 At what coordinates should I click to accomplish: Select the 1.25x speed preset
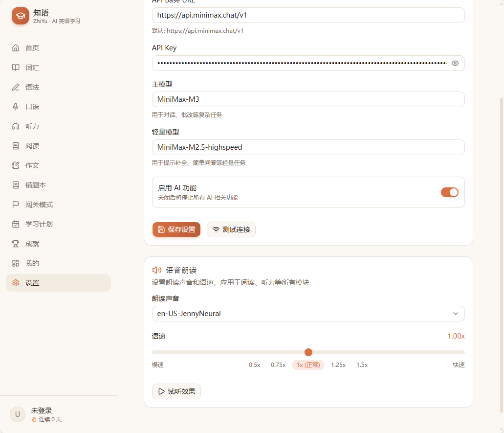[x=338, y=365]
